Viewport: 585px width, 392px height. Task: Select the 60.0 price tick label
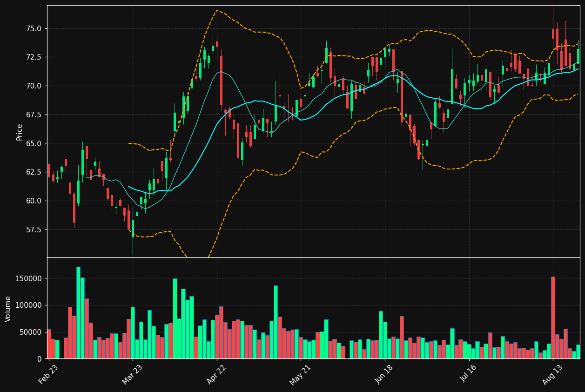(x=33, y=201)
